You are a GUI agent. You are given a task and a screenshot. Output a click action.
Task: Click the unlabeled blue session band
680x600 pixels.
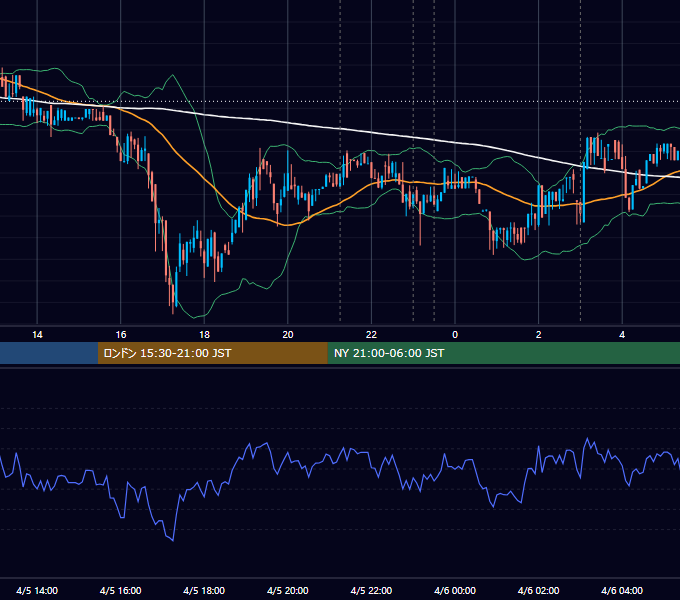[x=49, y=353]
